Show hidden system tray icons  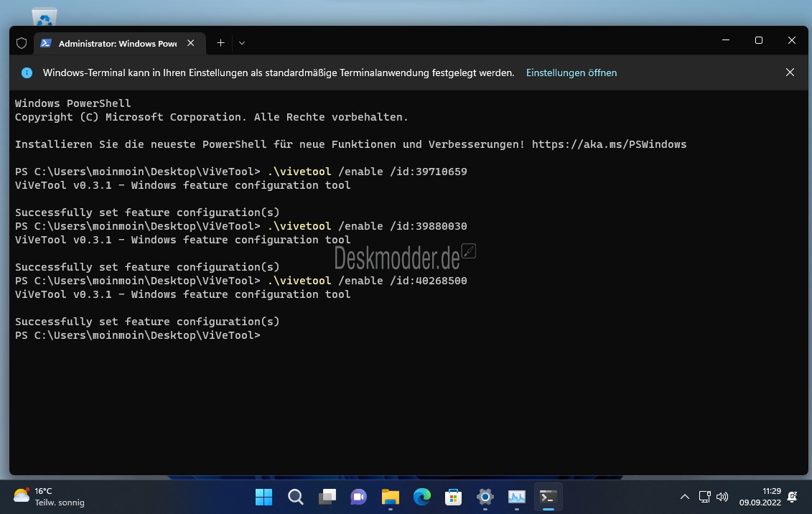coord(685,497)
